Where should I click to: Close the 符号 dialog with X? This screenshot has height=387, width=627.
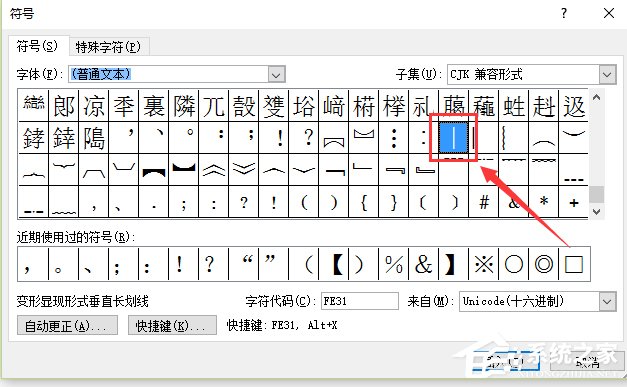(x=609, y=14)
